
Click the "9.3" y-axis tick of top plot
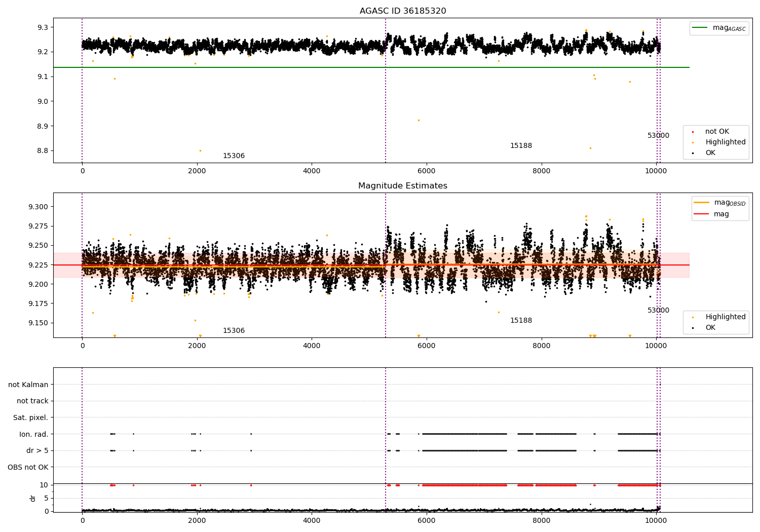pos(43,27)
